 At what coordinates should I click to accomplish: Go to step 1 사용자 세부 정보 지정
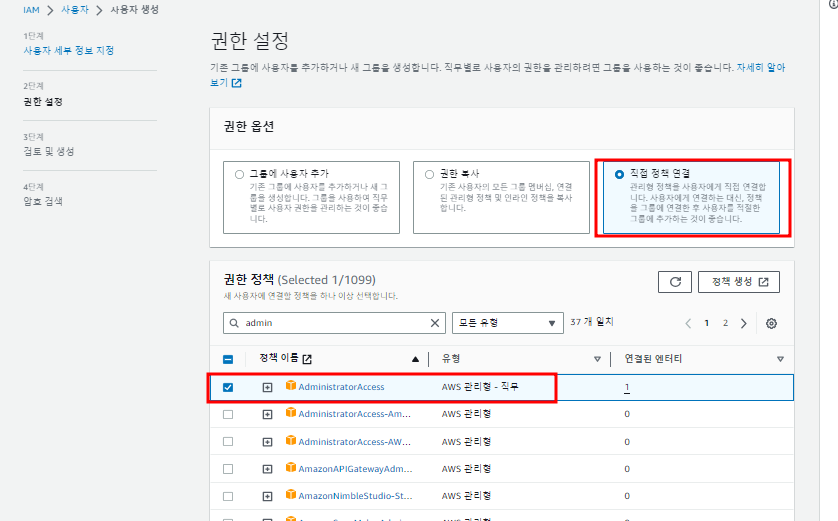(68, 50)
